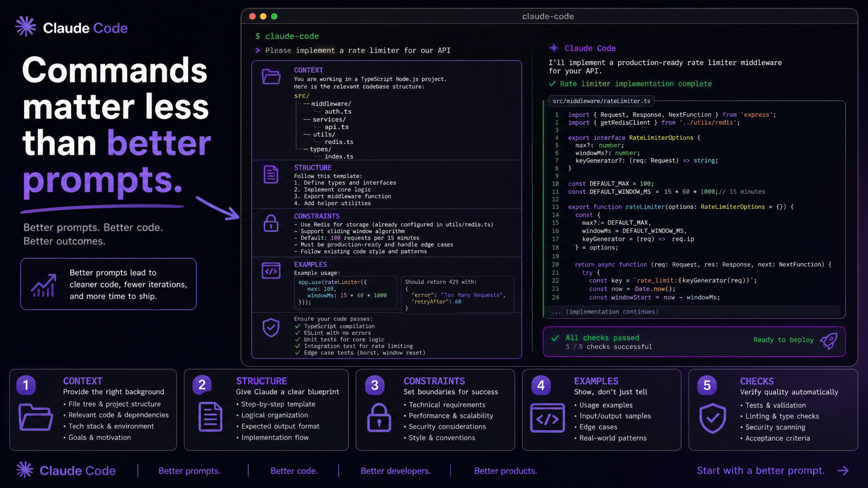This screenshot has width=868, height=488.
Task: Click the Claude Code starburst logo in the footer
Action: [25, 470]
